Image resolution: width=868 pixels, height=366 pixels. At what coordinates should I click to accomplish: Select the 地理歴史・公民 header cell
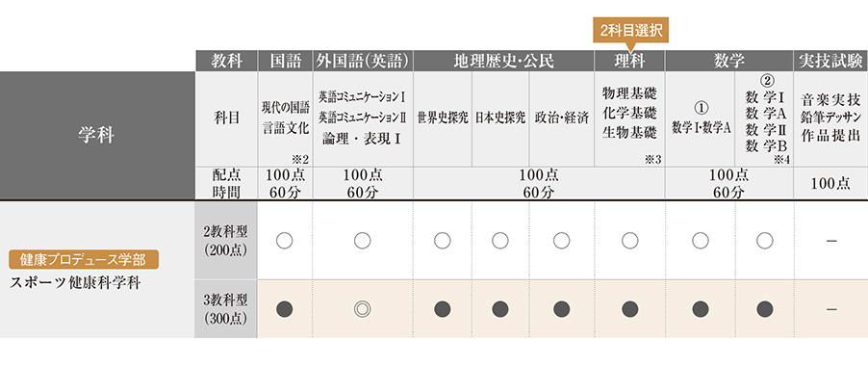pos(503,61)
